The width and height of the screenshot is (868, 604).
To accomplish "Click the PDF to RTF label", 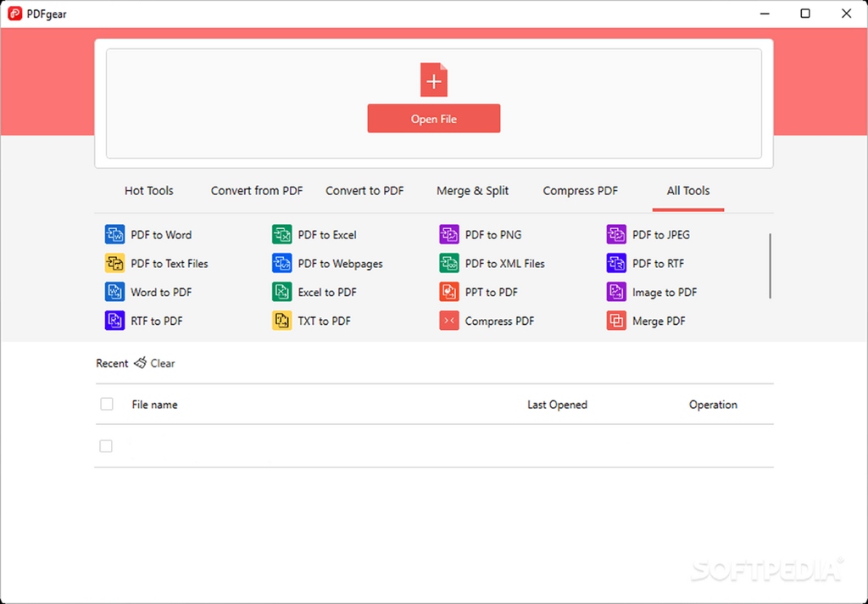I will click(658, 264).
